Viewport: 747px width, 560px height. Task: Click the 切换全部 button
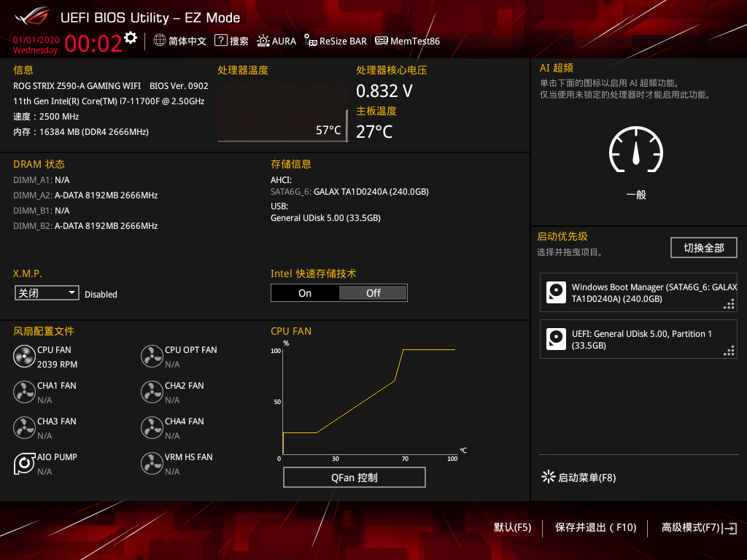703,248
